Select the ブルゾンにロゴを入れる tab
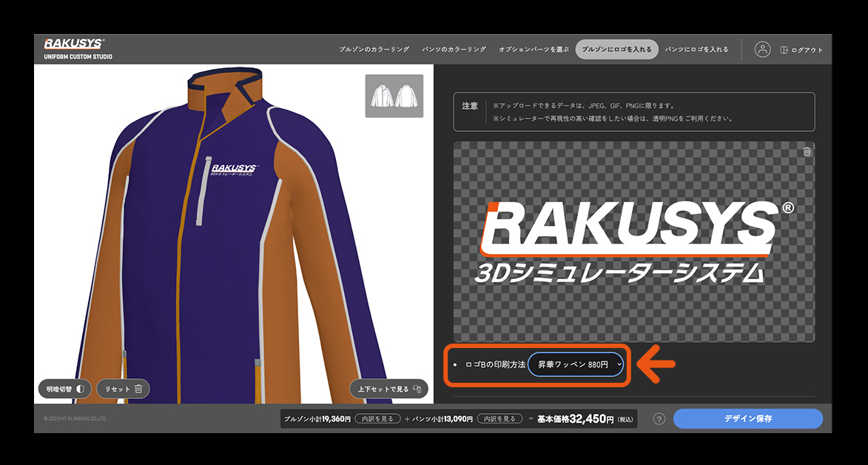Viewport: 868px width, 465px height. click(x=616, y=50)
